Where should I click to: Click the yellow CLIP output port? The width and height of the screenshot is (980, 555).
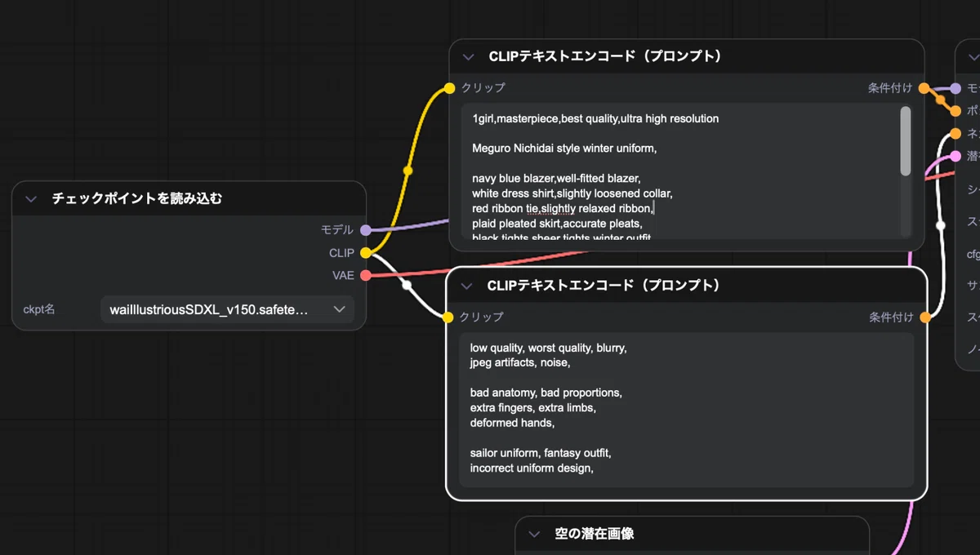365,253
